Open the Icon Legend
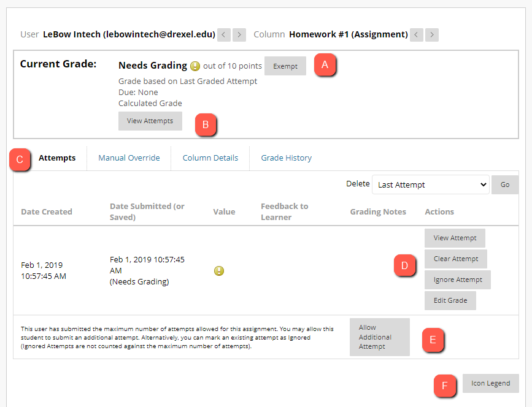The width and height of the screenshot is (532, 407). 491,383
